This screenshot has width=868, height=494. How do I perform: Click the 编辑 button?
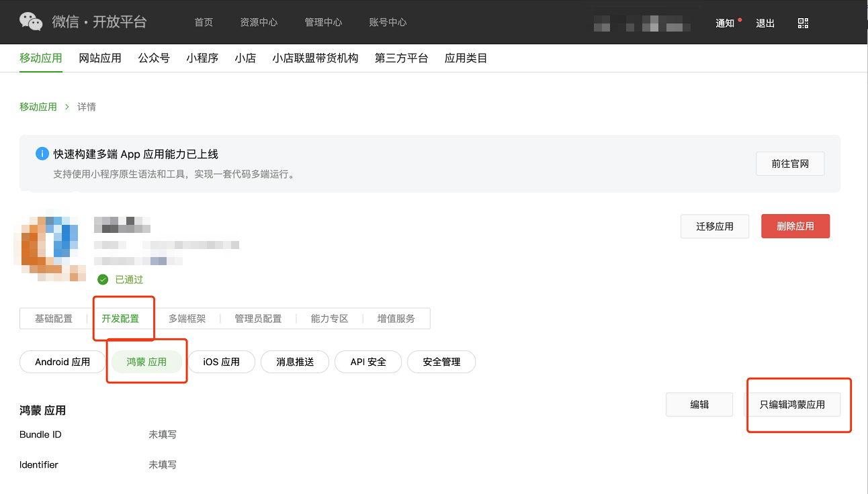(x=699, y=405)
